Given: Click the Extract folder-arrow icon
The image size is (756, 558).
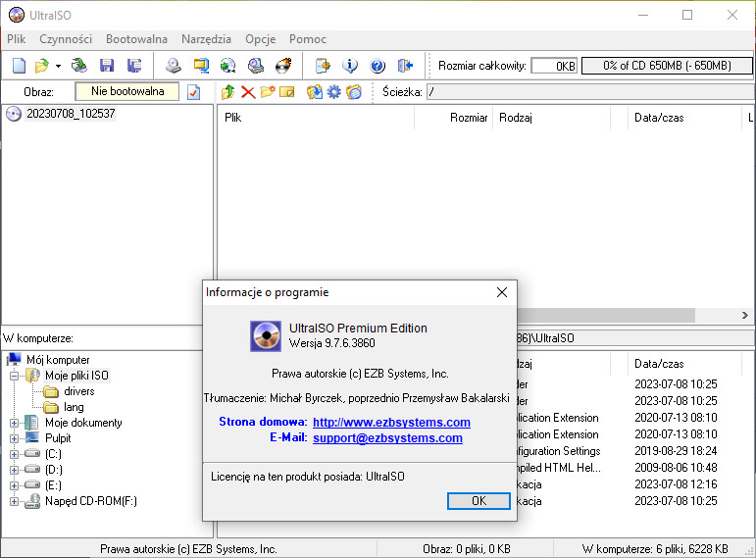Looking at the screenshot, I should click(315, 91).
